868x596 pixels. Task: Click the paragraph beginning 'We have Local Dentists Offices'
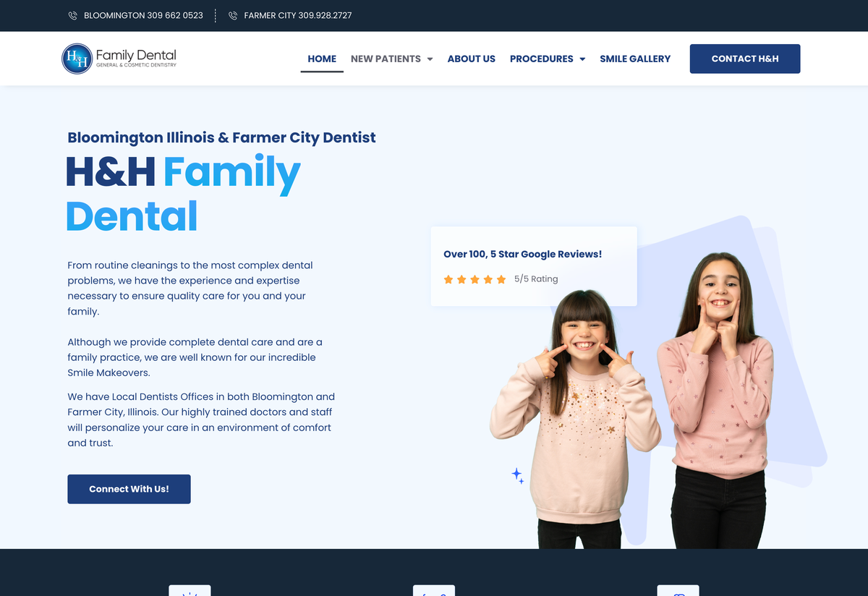point(201,420)
